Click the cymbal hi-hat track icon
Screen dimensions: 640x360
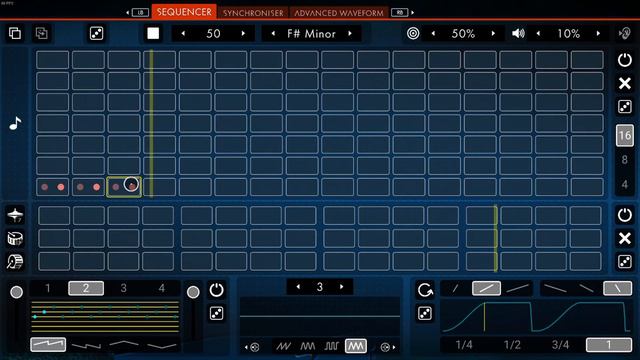point(15,215)
